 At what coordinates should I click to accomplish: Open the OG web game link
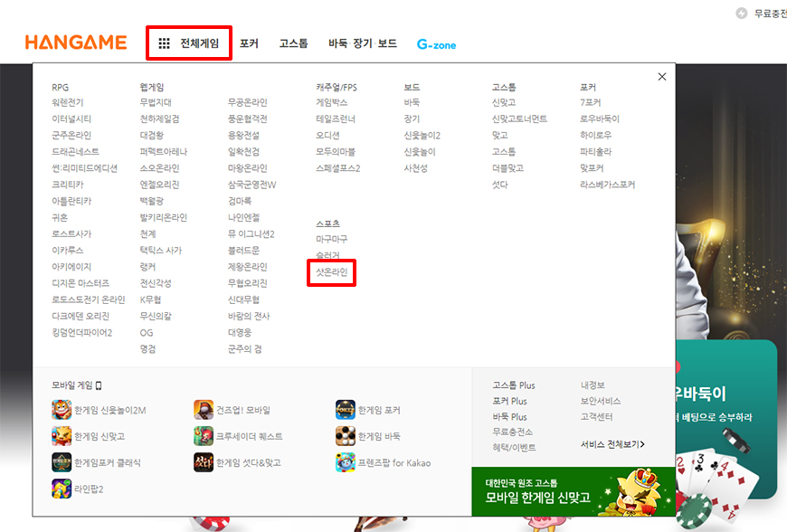point(147,333)
